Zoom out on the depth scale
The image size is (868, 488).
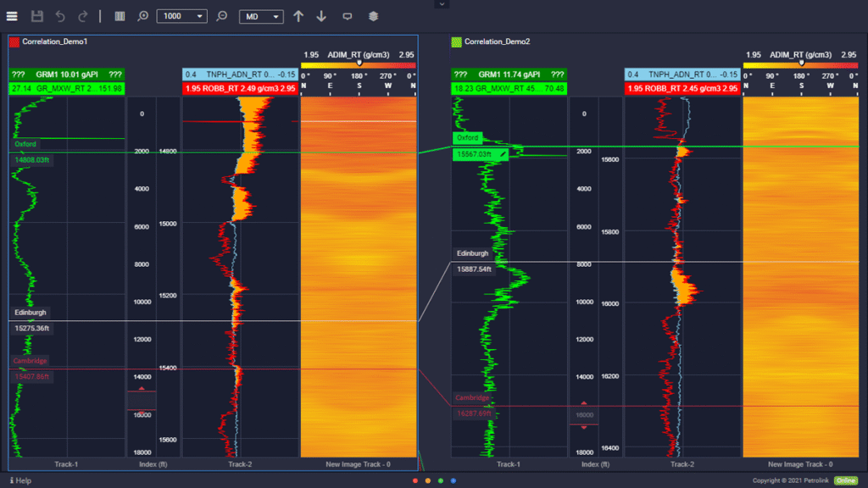[x=222, y=16]
